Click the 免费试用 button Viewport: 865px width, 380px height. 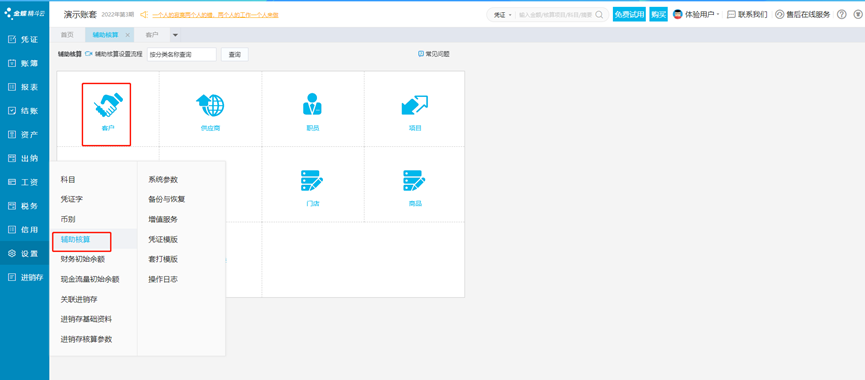point(629,15)
